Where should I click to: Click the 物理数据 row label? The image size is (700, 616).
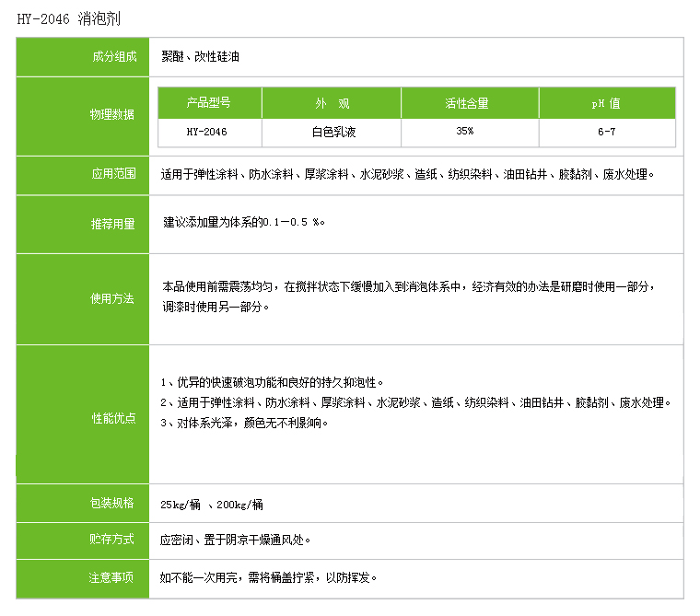[111, 115]
